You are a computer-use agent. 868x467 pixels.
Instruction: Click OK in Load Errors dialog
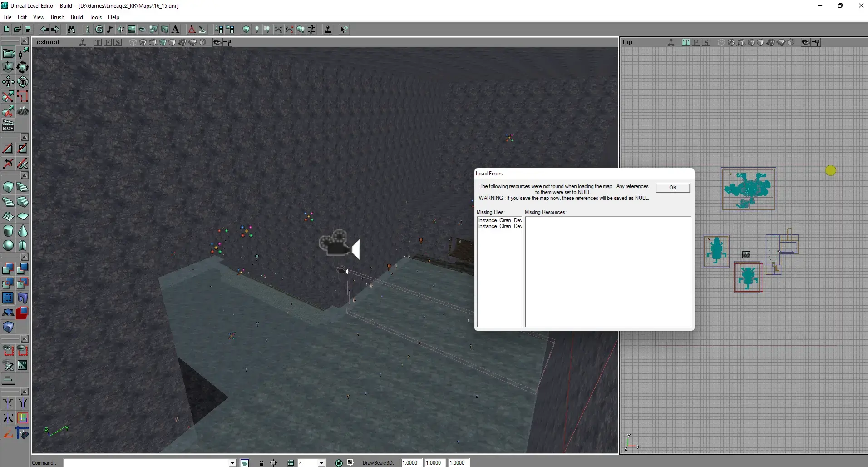click(x=673, y=188)
